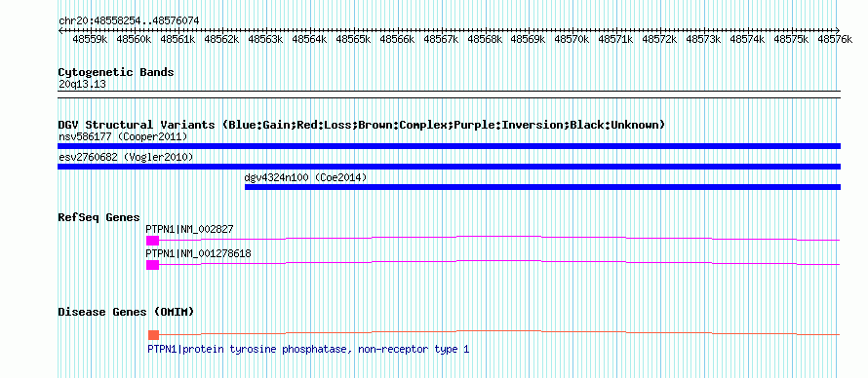Click the 20q13.13 cytogenetic band label
Image resolution: width=868 pixels, height=378 pixels.
82,85
